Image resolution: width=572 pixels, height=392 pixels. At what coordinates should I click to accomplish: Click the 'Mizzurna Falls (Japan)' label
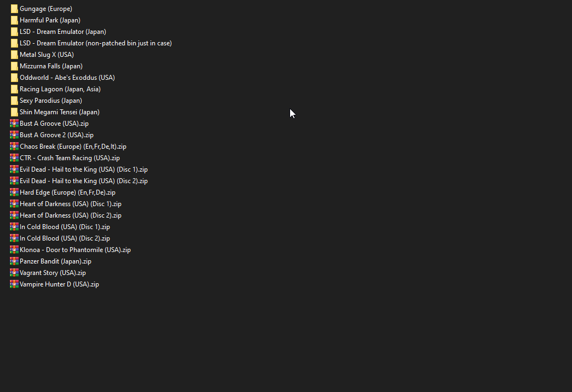51,66
